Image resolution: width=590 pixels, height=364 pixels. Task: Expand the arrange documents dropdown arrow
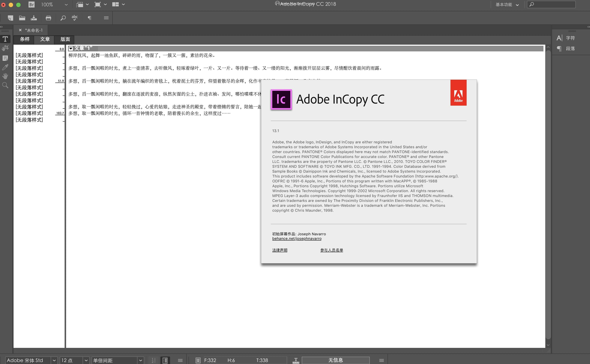123,5
